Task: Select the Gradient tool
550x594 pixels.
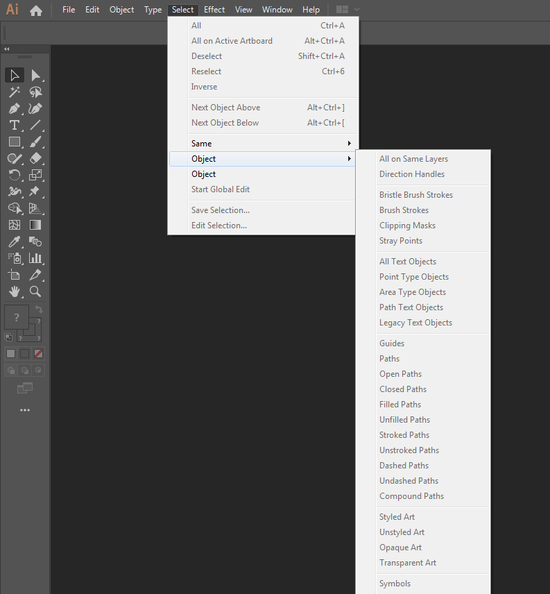Action: pos(36,225)
